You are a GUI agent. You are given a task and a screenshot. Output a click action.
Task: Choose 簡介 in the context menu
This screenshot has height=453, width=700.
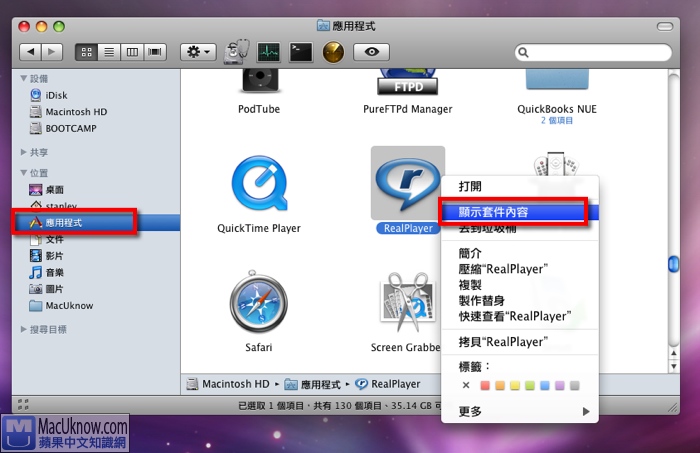(520, 253)
